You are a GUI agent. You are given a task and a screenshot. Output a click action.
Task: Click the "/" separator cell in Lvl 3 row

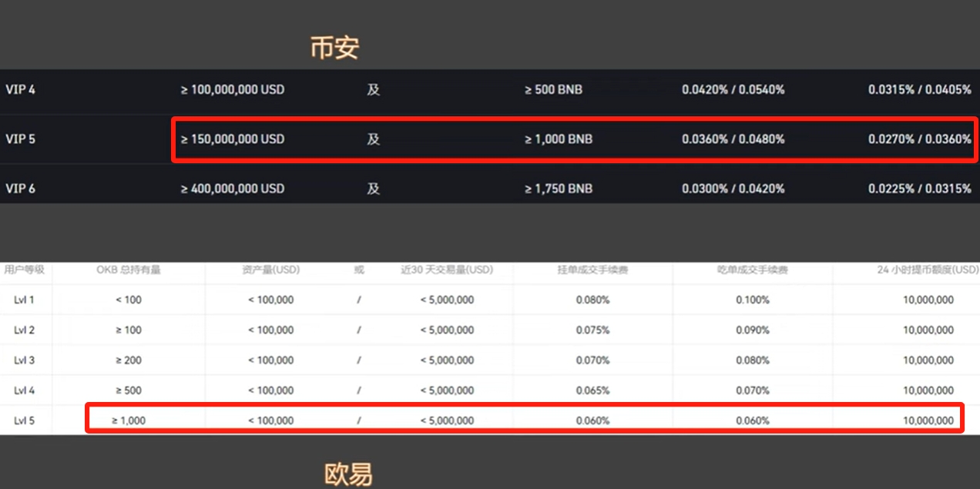[359, 360]
